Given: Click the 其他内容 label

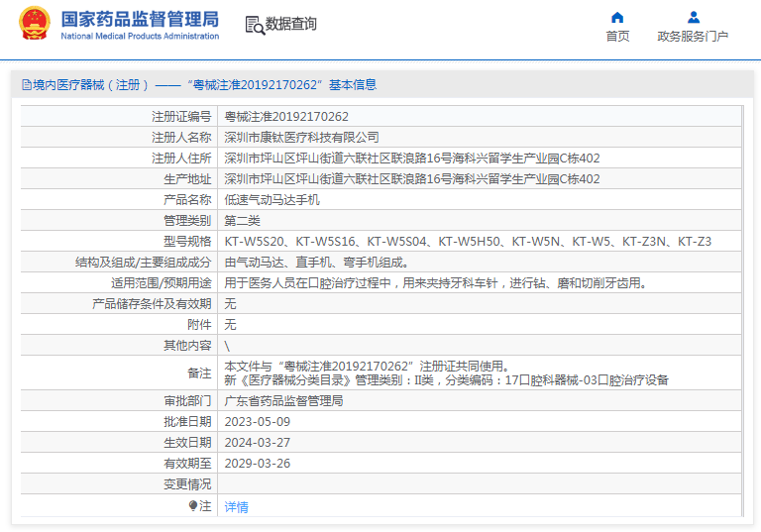Looking at the screenshot, I should pos(187,346).
